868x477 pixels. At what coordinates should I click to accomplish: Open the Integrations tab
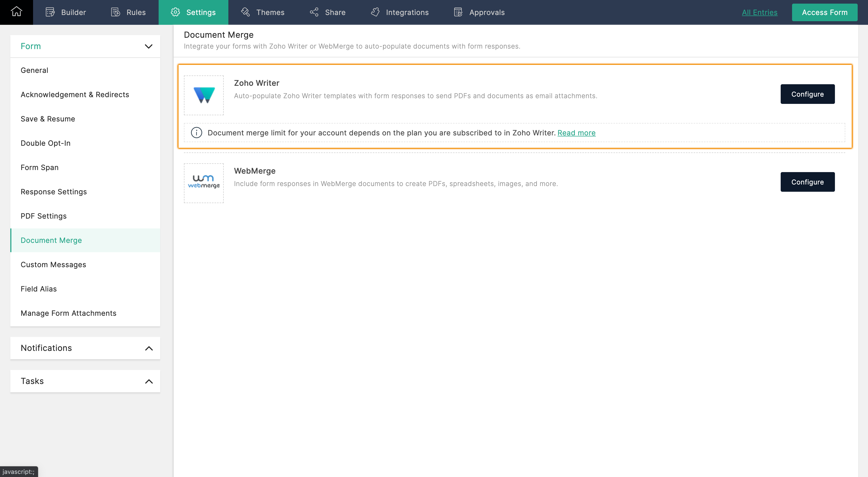(400, 12)
